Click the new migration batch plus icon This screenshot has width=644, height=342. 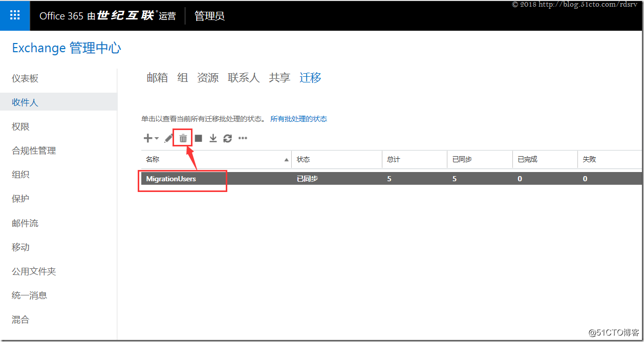(x=147, y=138)
